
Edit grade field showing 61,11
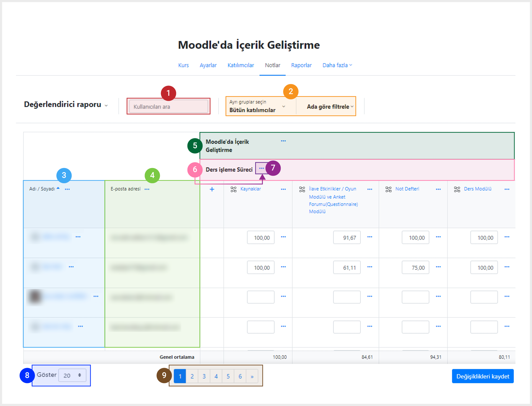pyautogui.click(x=347, y=267)
